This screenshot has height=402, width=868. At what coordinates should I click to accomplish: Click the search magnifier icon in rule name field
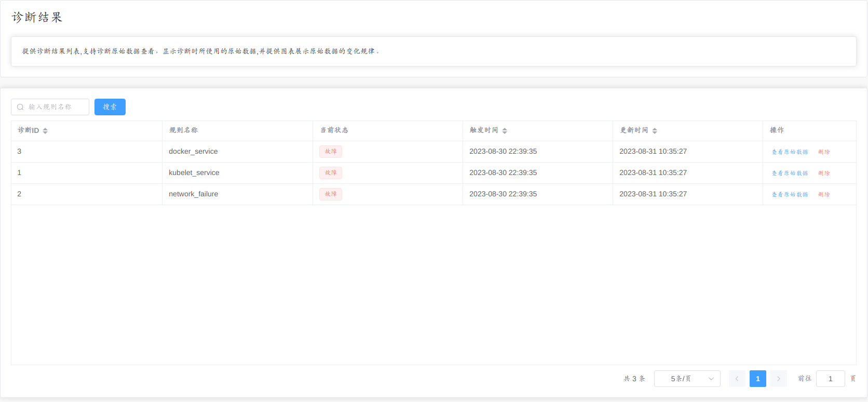[20, 107]
